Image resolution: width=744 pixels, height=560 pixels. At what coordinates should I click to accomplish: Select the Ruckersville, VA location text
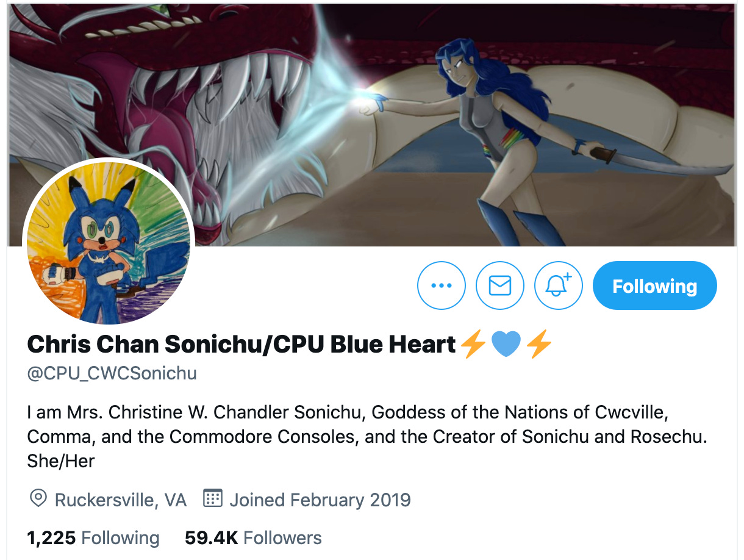tap(121, 500)
